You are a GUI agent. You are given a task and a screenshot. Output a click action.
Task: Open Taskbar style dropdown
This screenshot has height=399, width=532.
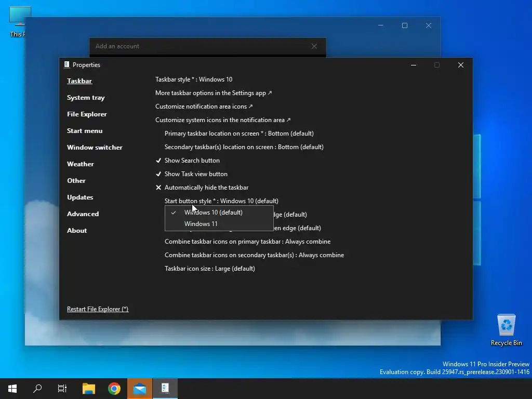pyautogui.click(x=194, y=79)
